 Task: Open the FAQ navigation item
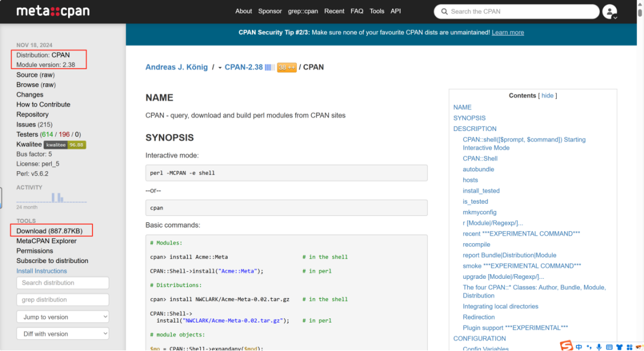pyautogui.click(x=357, y=11)
